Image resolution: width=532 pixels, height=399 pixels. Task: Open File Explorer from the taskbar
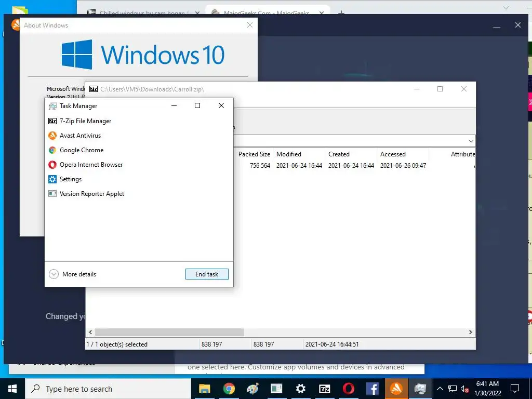[205, 389]
